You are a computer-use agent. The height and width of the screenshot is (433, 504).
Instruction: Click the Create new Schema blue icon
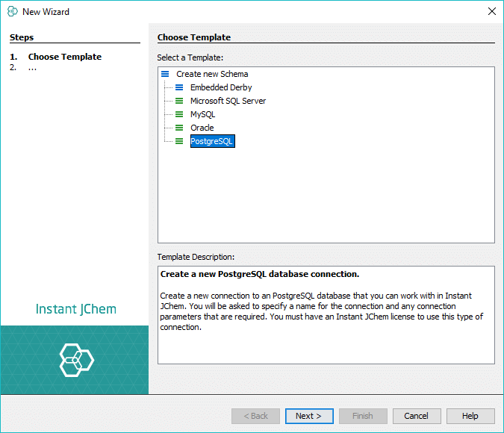pyautogui.click(x=165, y=74)
